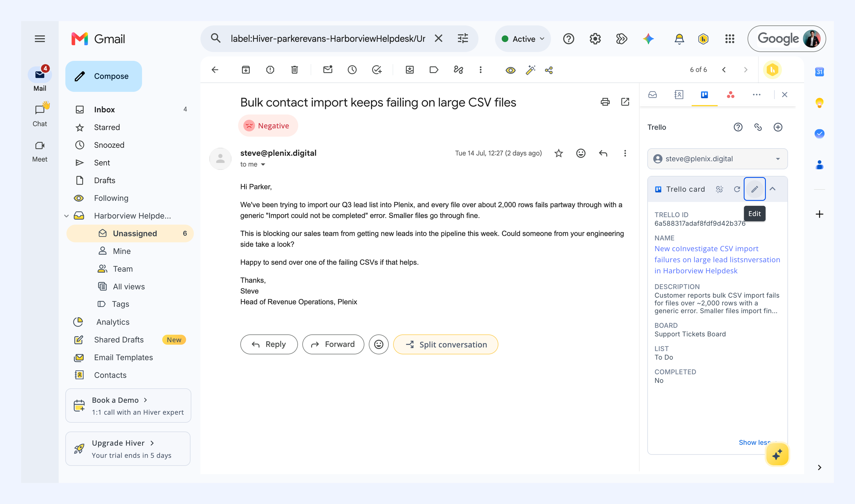This screenshot has height=504, width=855.
Task: Create a new Trello card plus icon
Action: tap(778, 127)
